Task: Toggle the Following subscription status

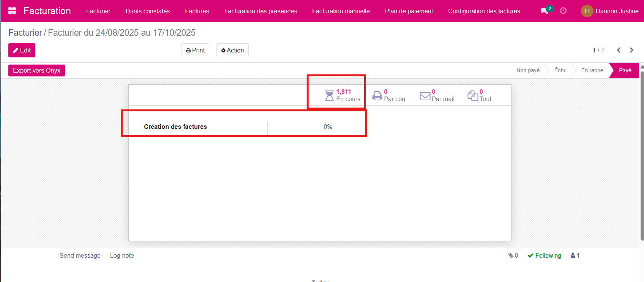Action: coord(544,256)
